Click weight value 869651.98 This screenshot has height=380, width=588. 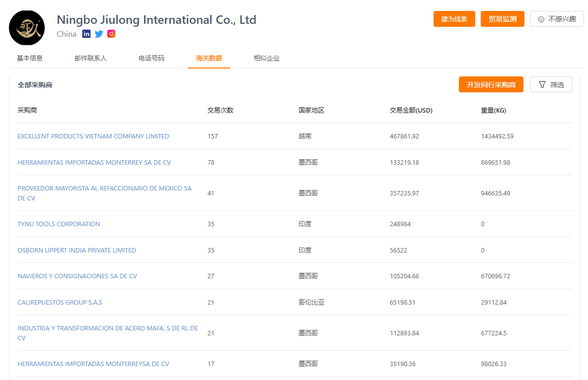pos(495,162)
